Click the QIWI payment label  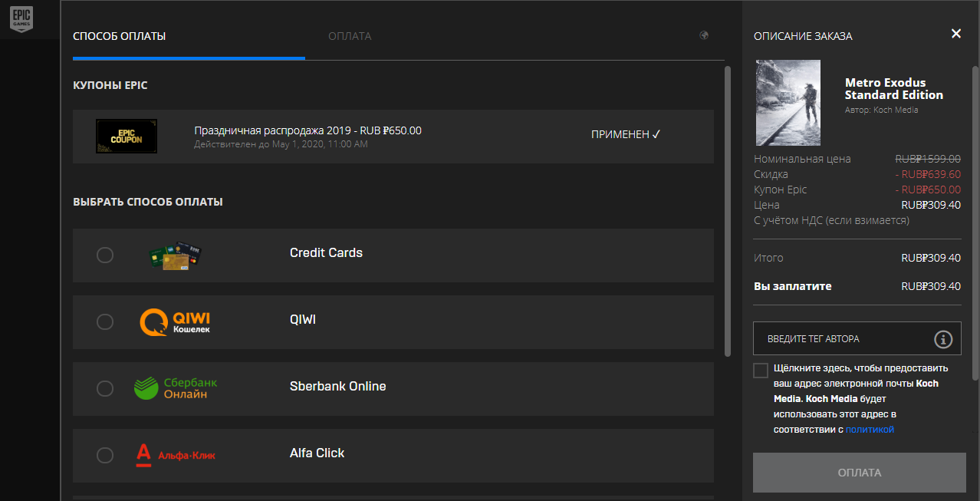(303, 319)
